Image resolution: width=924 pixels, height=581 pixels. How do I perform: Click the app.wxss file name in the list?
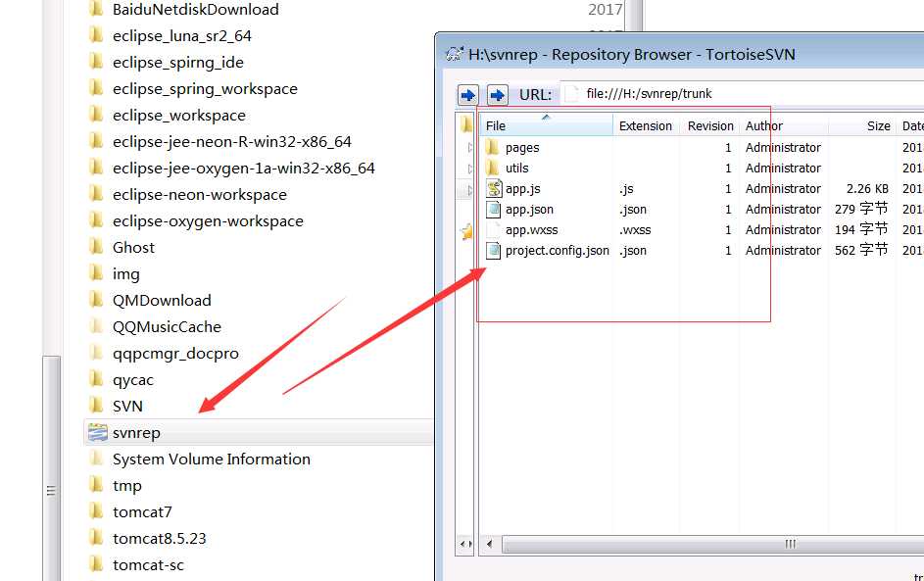point(531,230)
